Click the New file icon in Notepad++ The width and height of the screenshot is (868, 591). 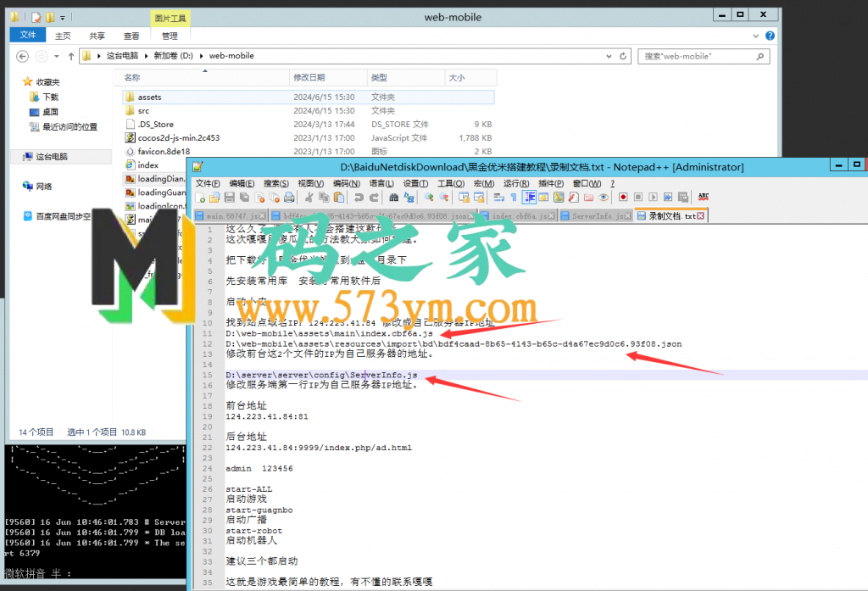(x=200, y=198)
